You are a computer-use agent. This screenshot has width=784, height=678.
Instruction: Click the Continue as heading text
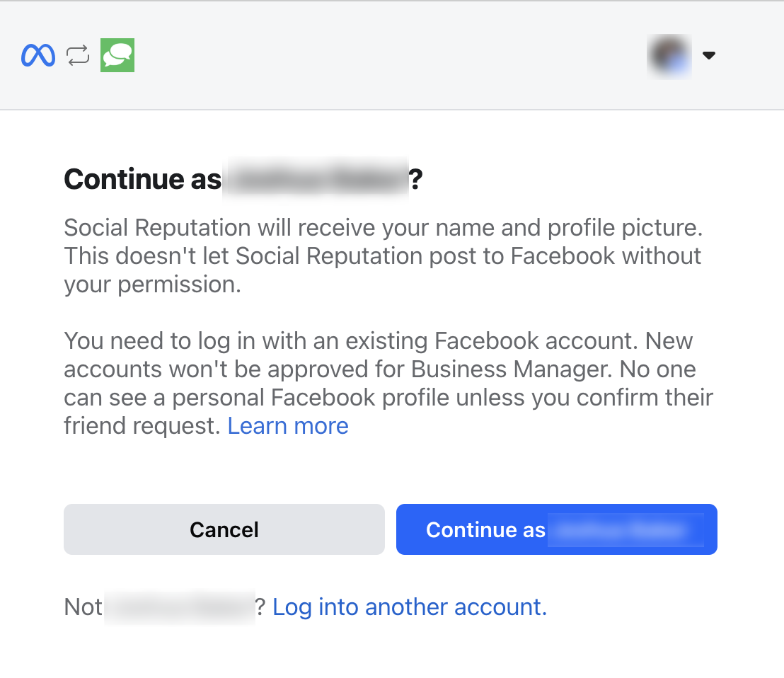coord(142,179)
